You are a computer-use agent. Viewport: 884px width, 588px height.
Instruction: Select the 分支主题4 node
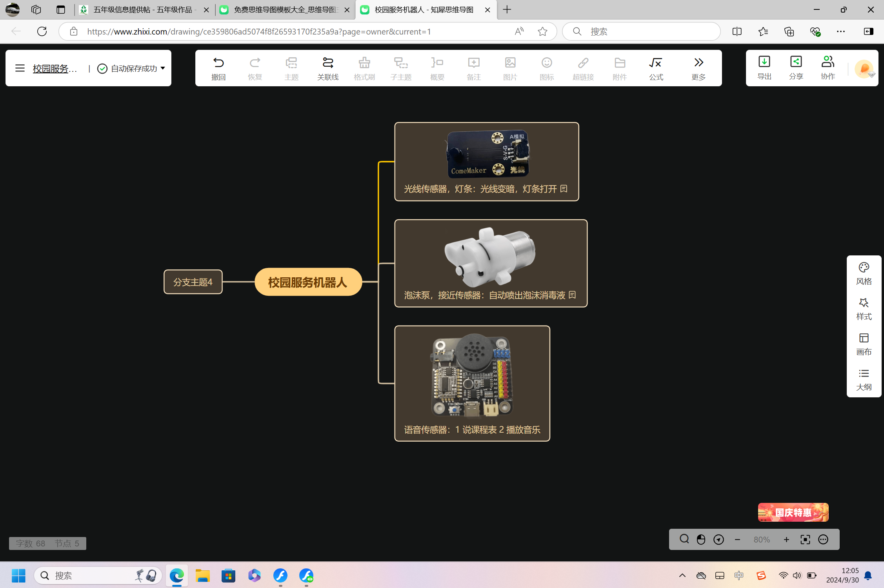(193, 282)
